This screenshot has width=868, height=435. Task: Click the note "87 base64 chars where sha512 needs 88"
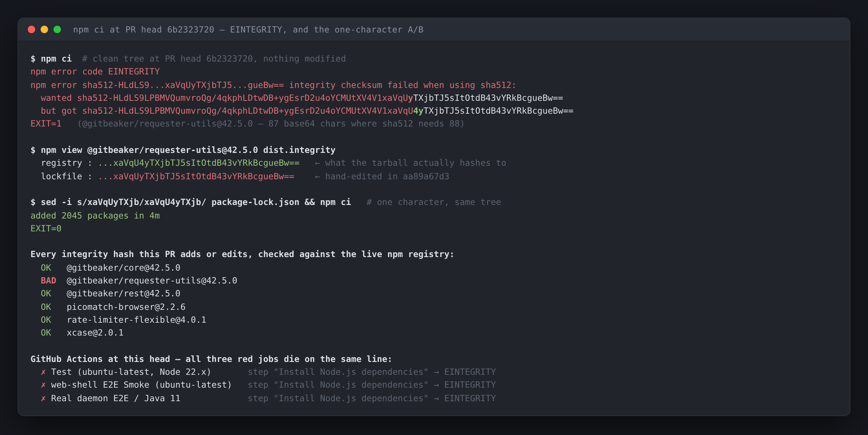tap(363, 124)
